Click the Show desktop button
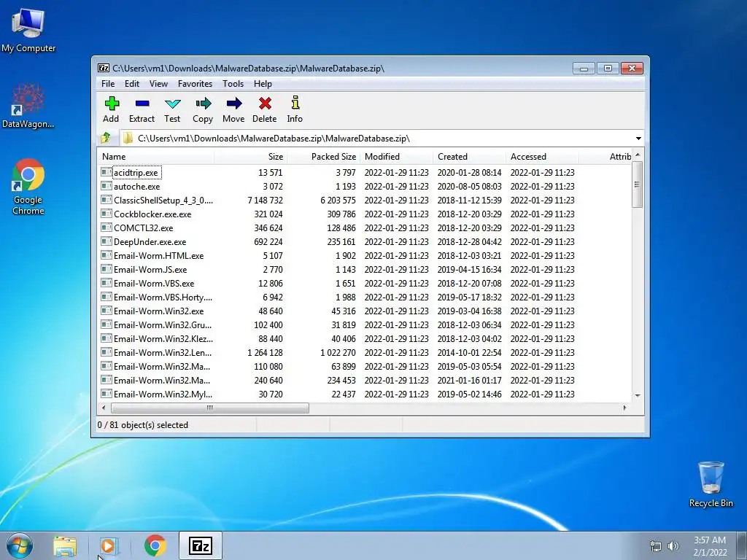Screen dimensions: 747x560 [742, 545]
